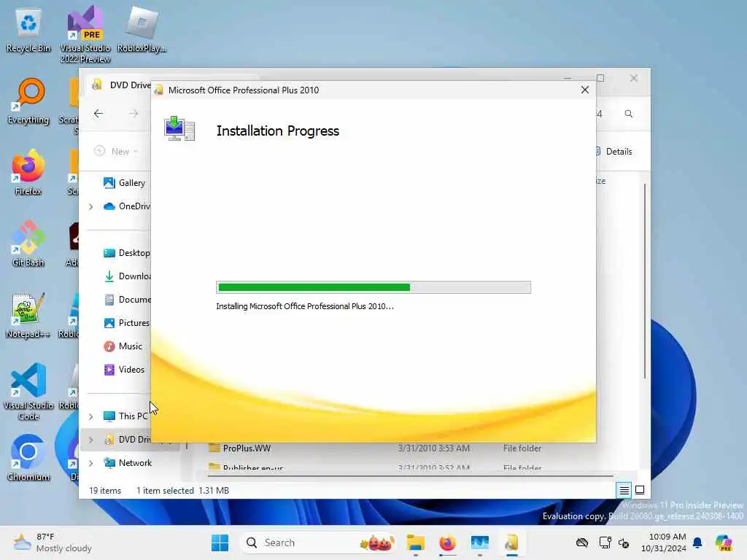The width and height of the screenshot is (747, 560).
Task: Select DVD Drive in the navigation pane
Action: coord(127,440)
